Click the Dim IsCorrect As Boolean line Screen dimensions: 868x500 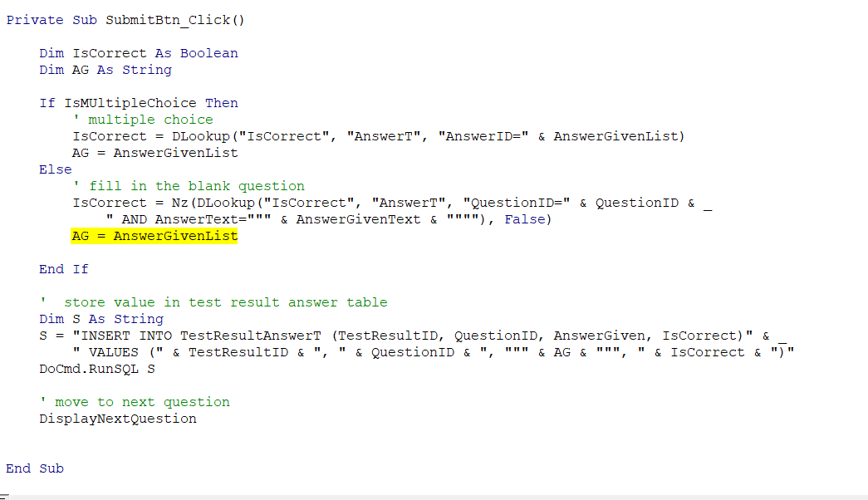(138, 53)
